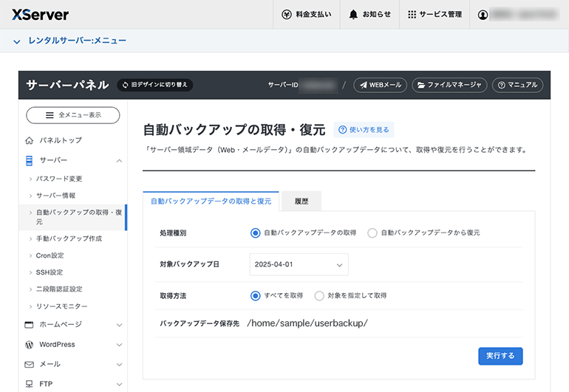Click the 旧デザインに切り替え button
Viewport: 569px width, 392px height.
pos(155,85)
